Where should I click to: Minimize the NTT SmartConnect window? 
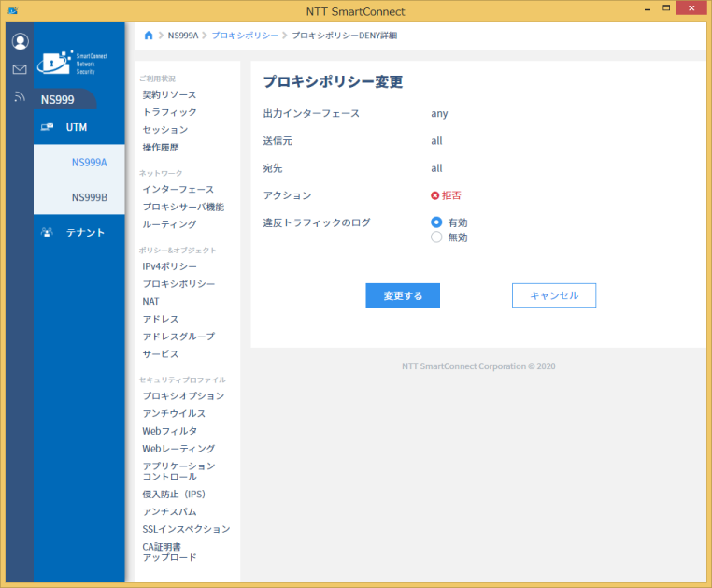(648, 9)
